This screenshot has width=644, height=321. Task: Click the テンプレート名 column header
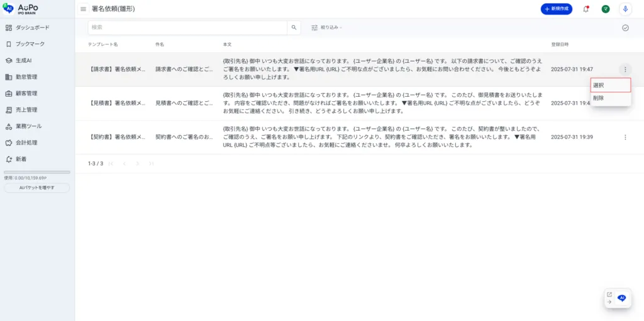click(103, 44)
